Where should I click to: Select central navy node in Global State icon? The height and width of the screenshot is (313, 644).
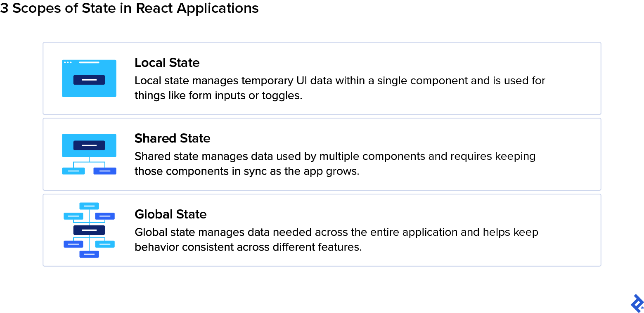point(89,230)
